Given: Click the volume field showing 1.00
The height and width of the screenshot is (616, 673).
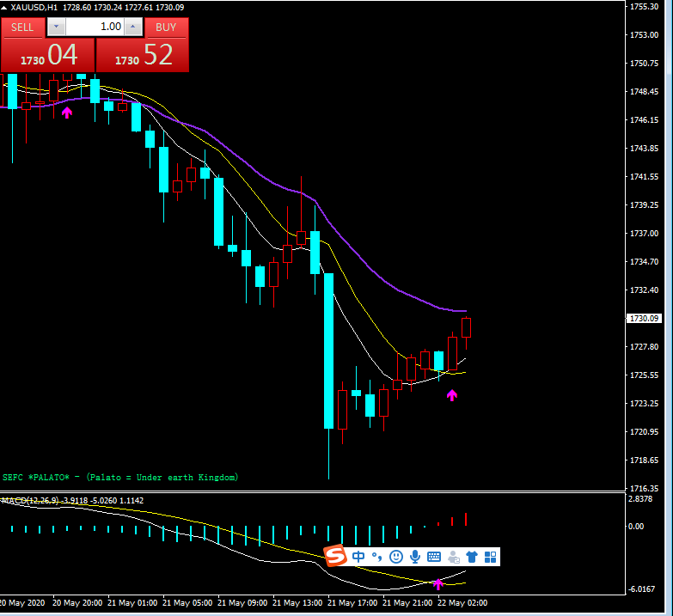Looking at the screenshot, I should point(95,27).
